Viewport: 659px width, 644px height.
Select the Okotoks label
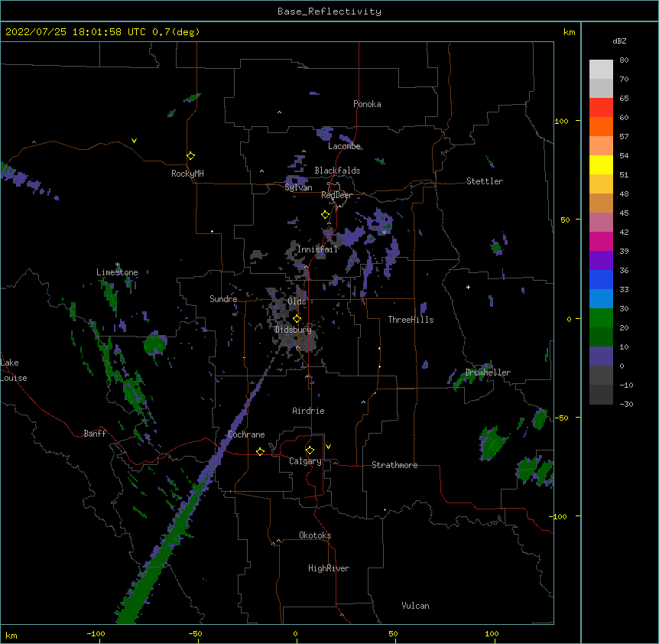click(315, 535)
